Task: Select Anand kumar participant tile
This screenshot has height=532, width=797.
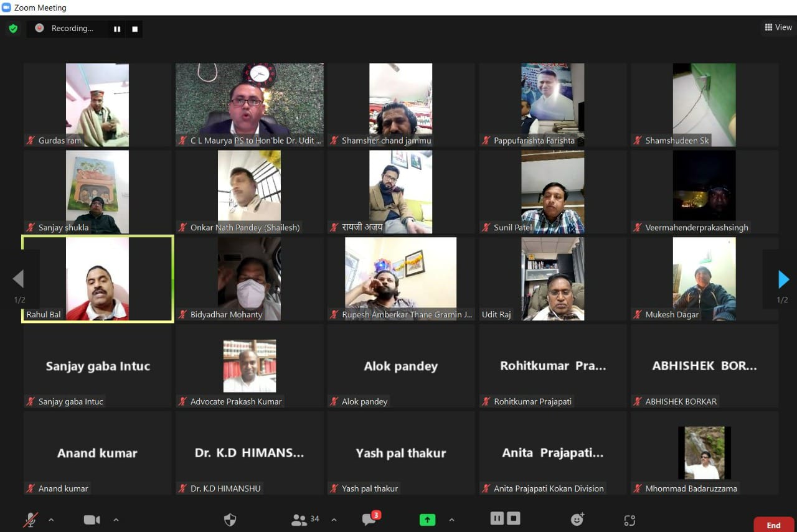Action: 98,453
